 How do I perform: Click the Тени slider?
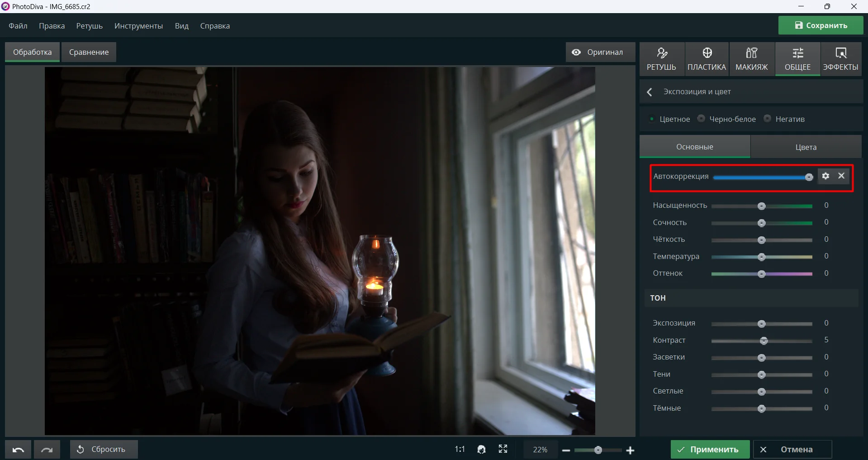tap(762, 375)
